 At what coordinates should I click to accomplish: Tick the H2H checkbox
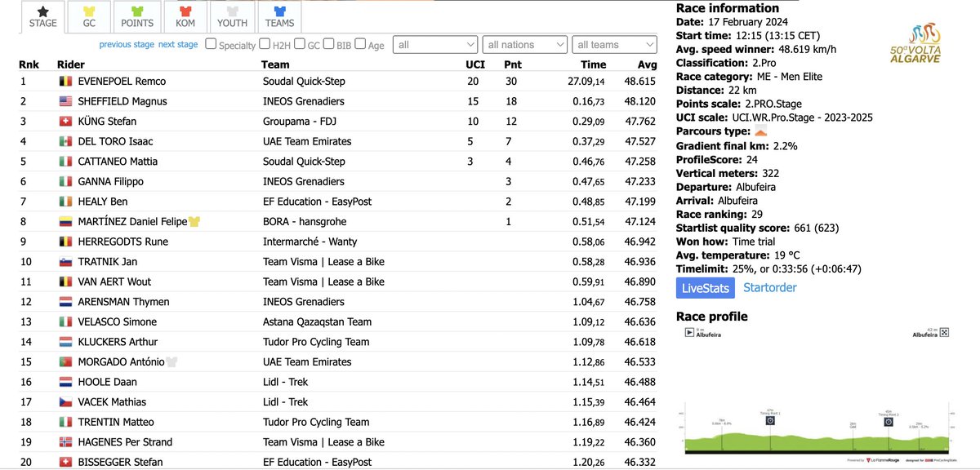coord(265,44)
